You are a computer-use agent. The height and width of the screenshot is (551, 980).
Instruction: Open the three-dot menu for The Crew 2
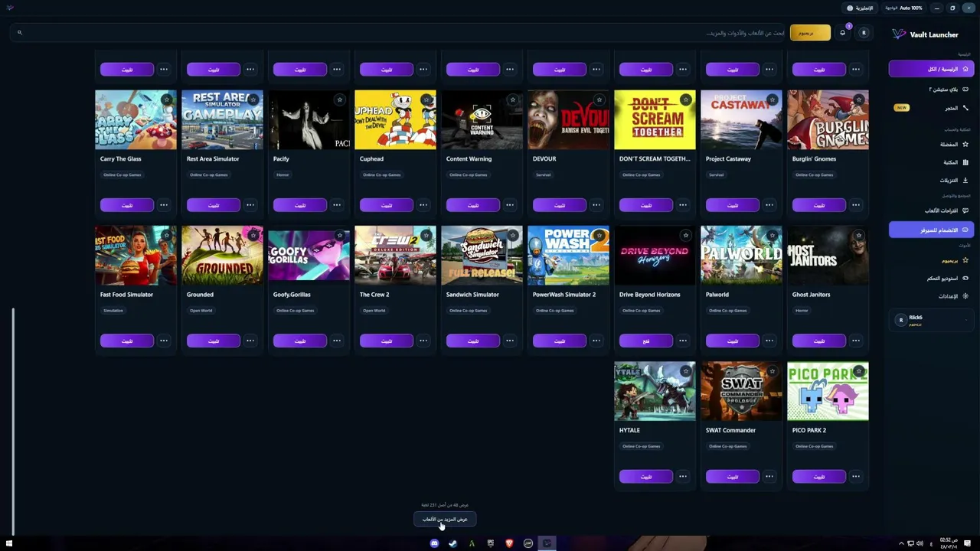423,341
